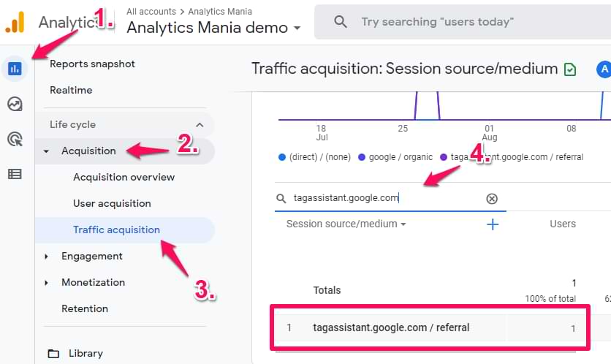
Task: Add a secondary dimension with plus icon
Action: click(493, 224)
